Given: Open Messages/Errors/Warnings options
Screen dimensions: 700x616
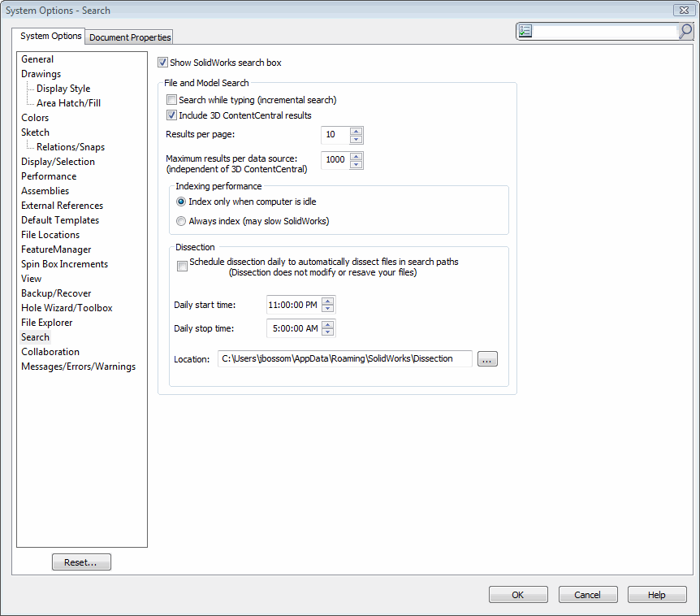Looking at the screenshot, I should pyautogui.click(x=79, y=367).
